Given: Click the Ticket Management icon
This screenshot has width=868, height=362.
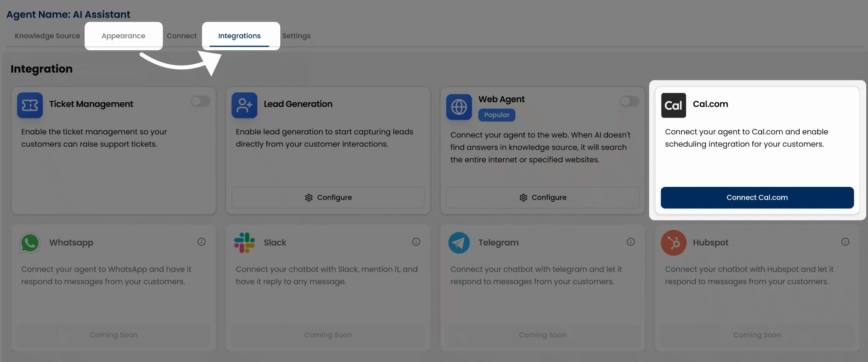Looking at the screenshot, I should [30, 105].
